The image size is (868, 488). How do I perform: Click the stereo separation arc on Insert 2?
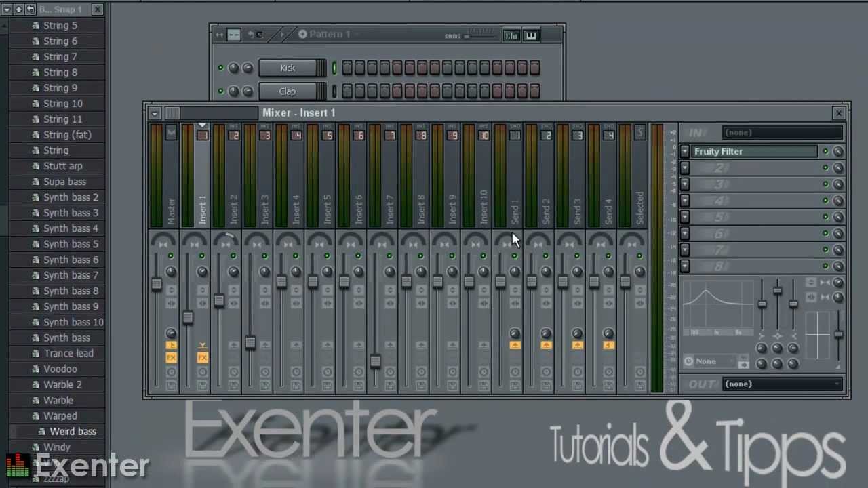[x=226, y=240]
